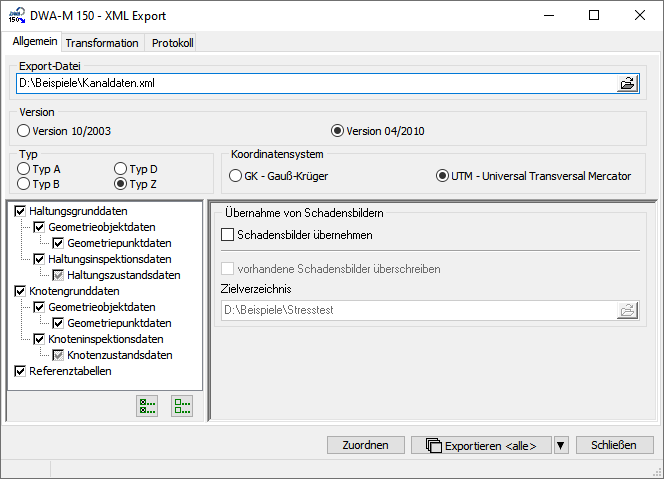Open the Protokoll tab
The height and width of the screenshot is (479, 664).
click(172, 43)
